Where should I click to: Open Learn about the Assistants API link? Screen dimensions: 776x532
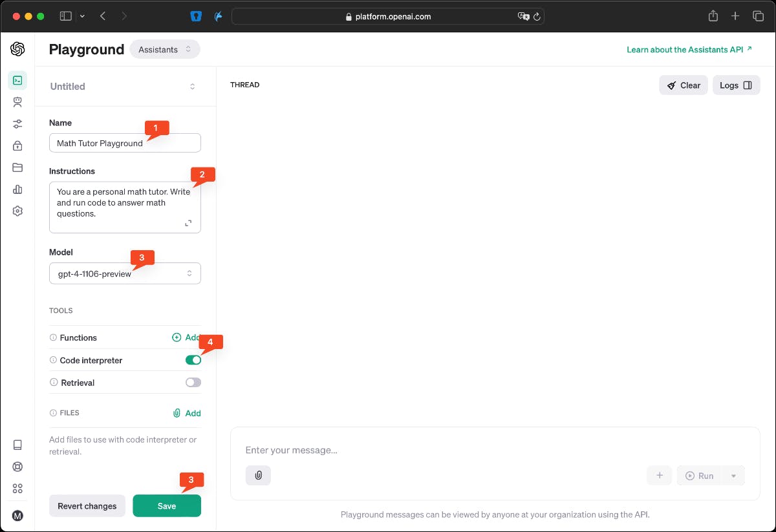689,49
